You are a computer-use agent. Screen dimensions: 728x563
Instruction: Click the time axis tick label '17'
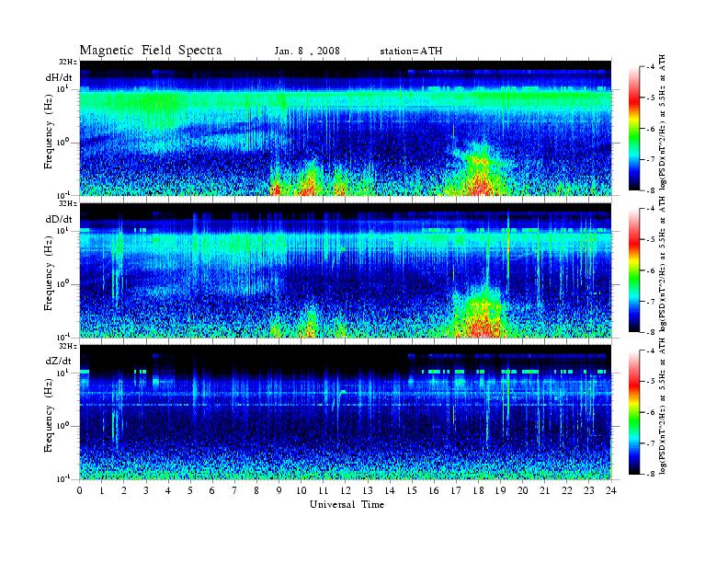tap(456, 490)
